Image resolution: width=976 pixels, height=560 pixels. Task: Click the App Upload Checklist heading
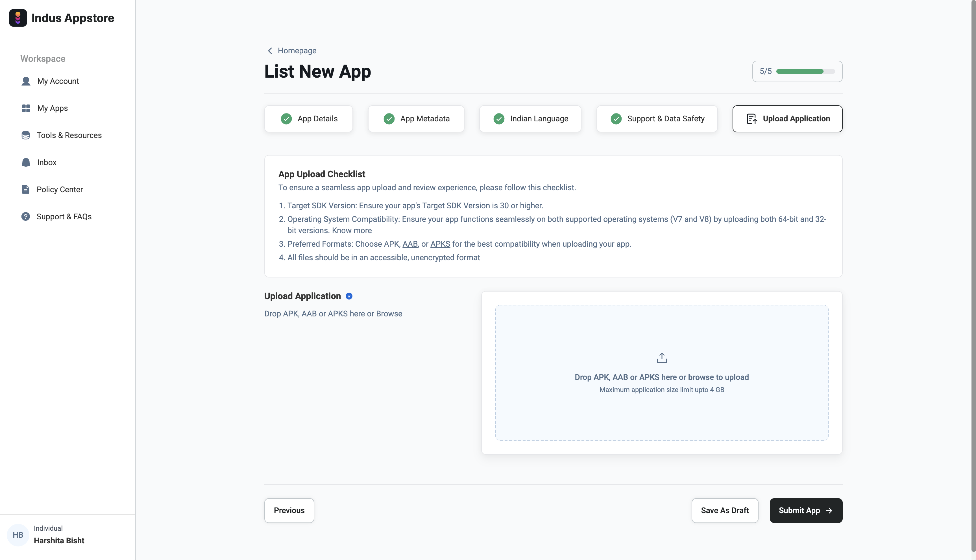click(322, 174)
